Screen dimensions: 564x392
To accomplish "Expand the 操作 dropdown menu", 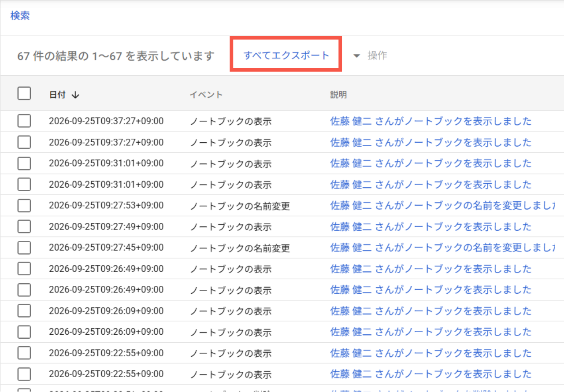I will (370, 55).
